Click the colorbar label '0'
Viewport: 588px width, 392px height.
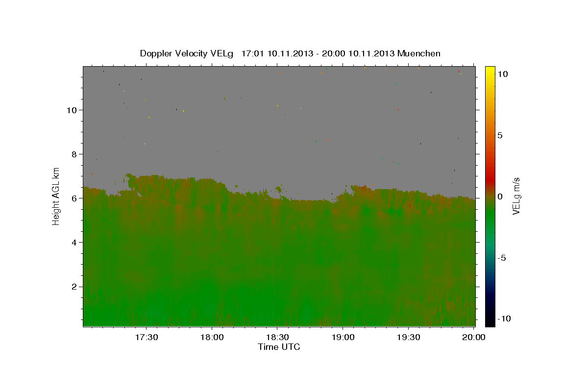click(500, 196)
